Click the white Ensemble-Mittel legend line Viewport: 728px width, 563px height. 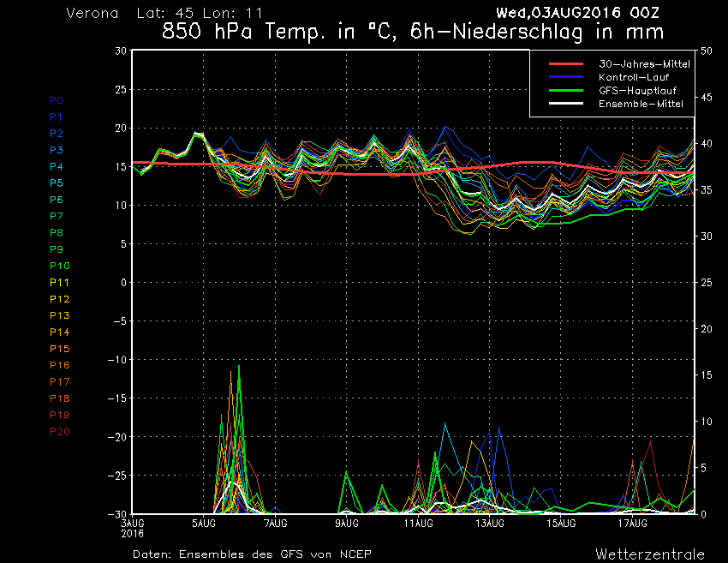pos(566,103)
